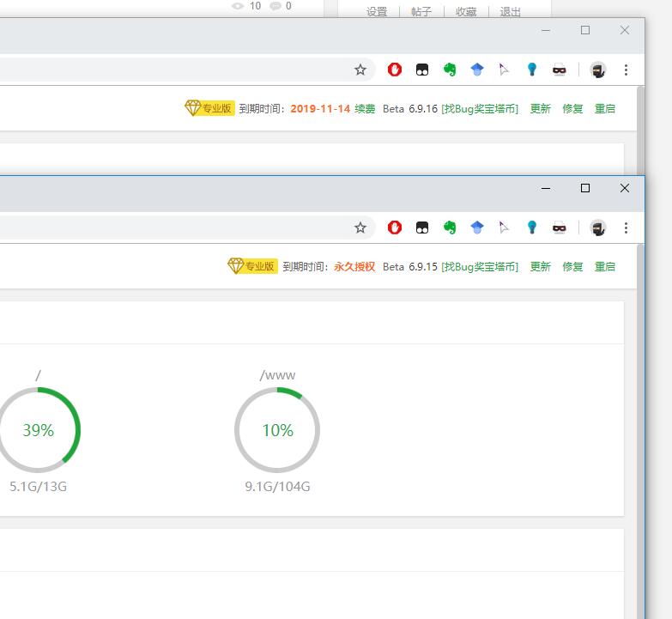Click [找Bug奖宝塔币] link in back window

coord(480,108)
